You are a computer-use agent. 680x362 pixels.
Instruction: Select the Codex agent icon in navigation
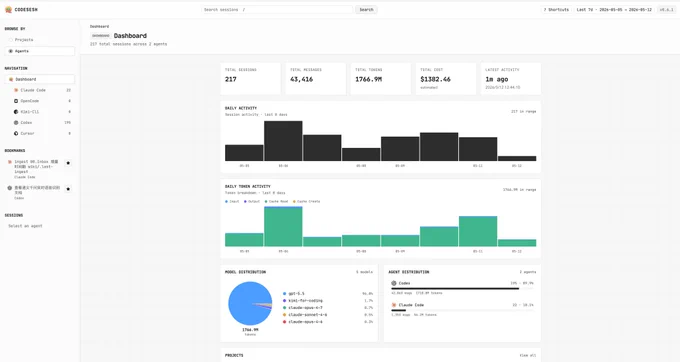16,123
